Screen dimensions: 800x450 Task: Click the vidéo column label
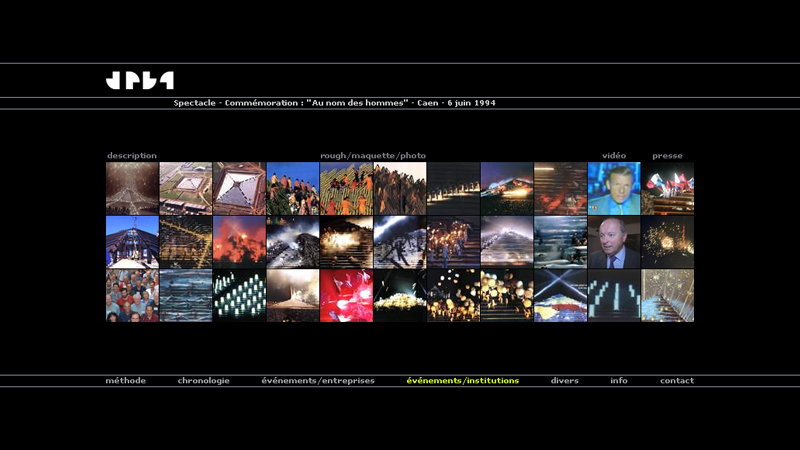click(614, 156)
